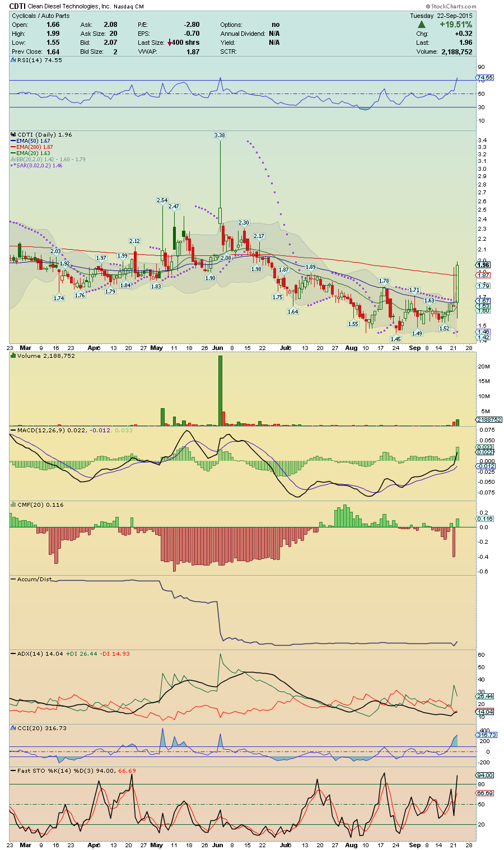This screenshot has height=850, width=504.
Task: Click the 2.54 price label on the chart
Action: pyautogui.click(x=162, y=200)
